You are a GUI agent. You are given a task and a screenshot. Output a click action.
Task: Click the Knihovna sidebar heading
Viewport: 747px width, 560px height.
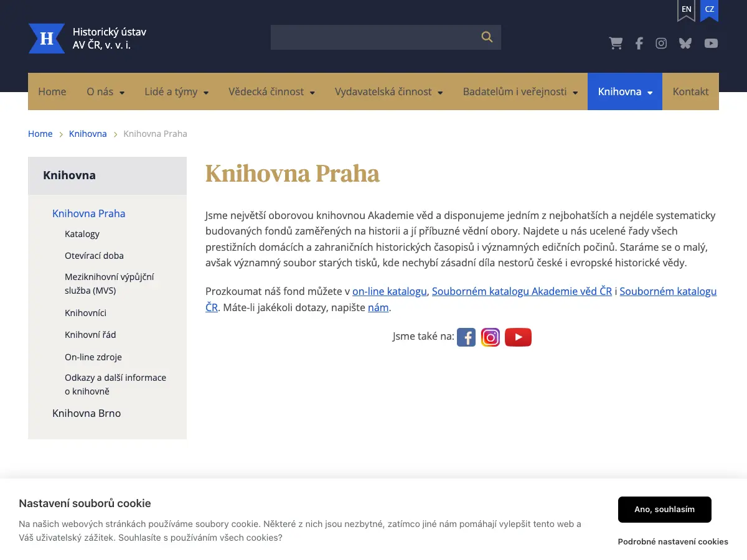107,175
